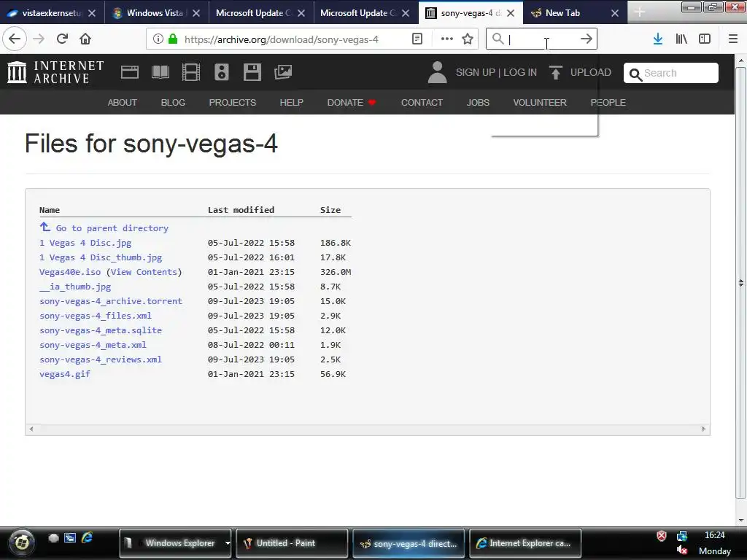Close the sony-vegas-4 tab
This screenshot has height=560, width=747.
pos(511,13)
